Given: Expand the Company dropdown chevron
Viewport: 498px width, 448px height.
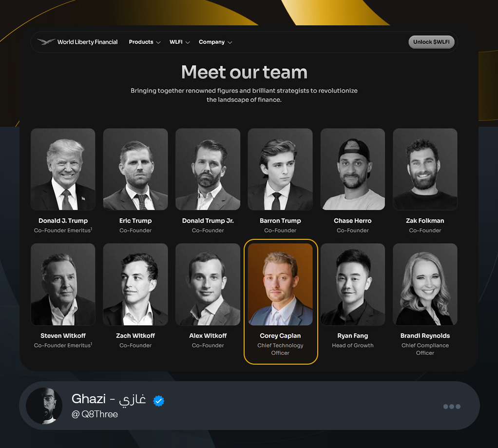Looking at the screenshot, I should [x=230, y=42].
